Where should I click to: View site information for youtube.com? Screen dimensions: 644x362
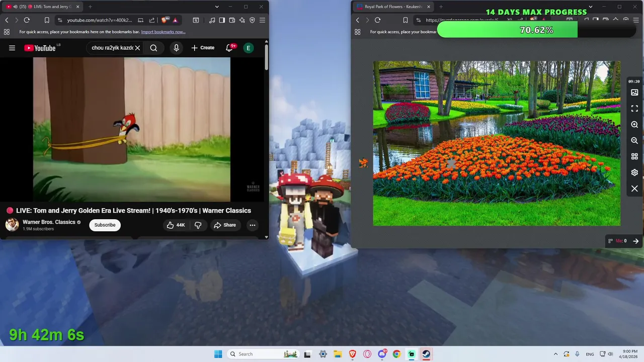tap(60, 20)
